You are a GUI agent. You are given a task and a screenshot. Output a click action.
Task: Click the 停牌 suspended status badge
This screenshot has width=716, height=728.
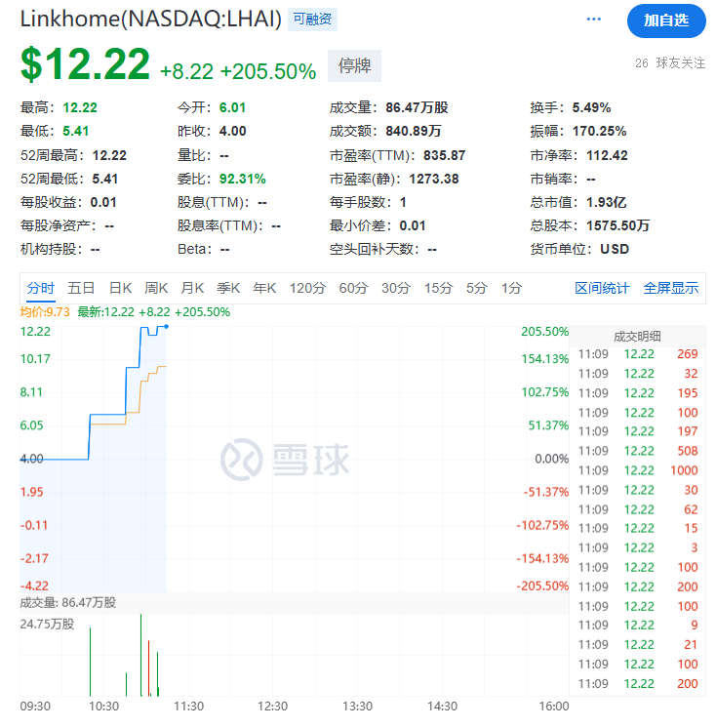(x=354, y=66)
